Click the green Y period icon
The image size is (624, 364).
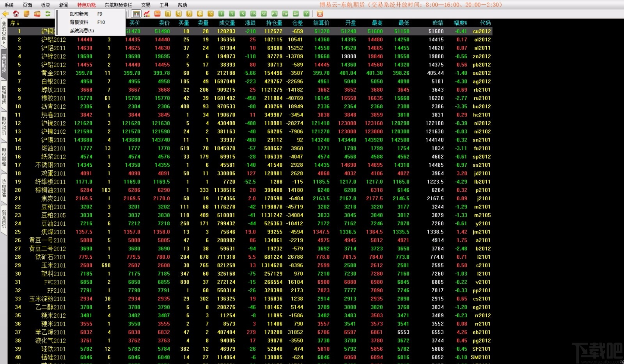[307, 14]
